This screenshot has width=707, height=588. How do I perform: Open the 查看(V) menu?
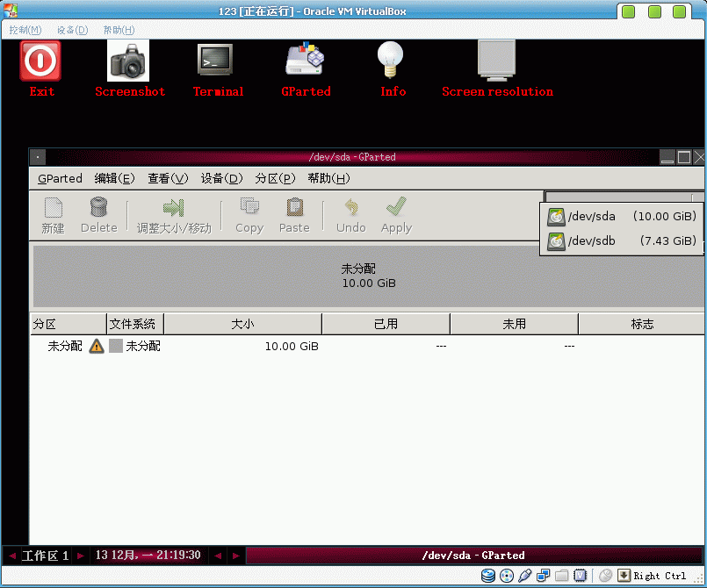[x=168, y=178]
